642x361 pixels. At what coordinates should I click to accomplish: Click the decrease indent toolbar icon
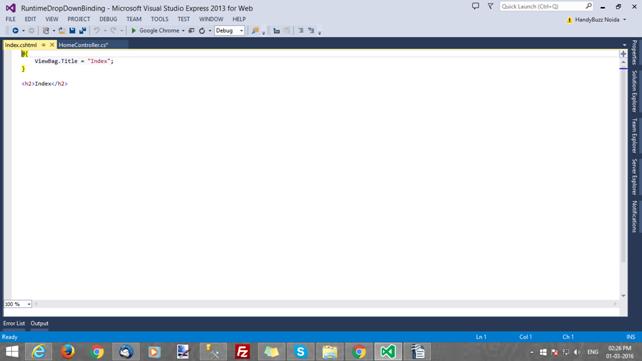pos(276,31)
